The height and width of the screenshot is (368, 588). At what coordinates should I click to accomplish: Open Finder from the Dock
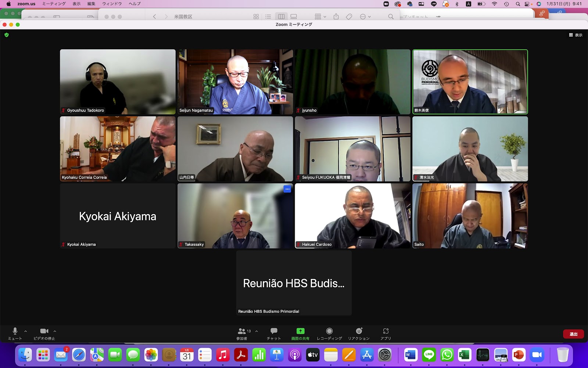[25, 355]
